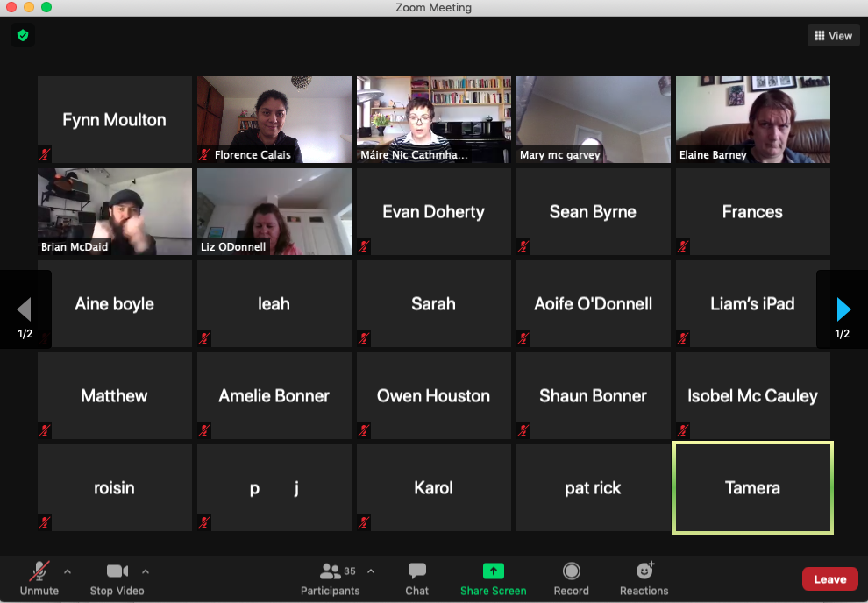Select Brian McDaid's video tile
This screenshot has width=868, height=603.
pos(115,212)
